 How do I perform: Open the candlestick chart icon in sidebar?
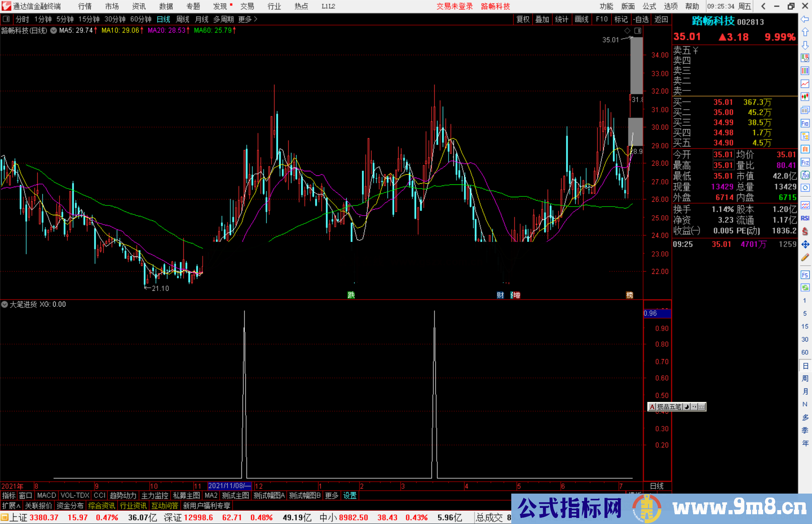[x=805, y=97]
